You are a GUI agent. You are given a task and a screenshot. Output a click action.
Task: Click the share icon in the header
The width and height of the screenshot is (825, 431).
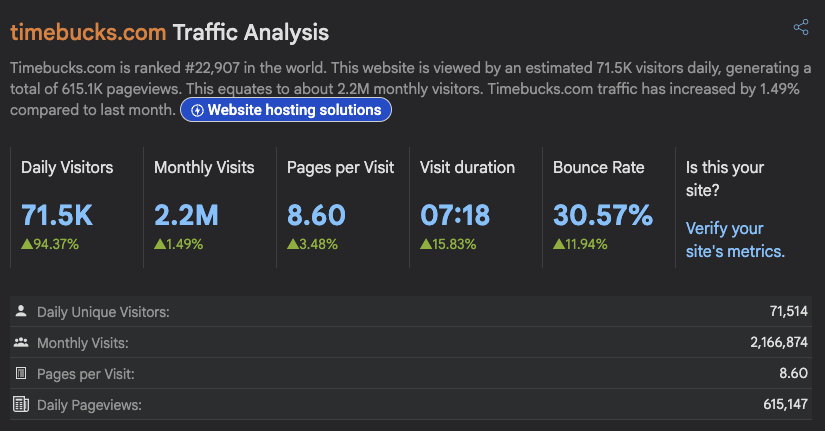coord(800,27)
